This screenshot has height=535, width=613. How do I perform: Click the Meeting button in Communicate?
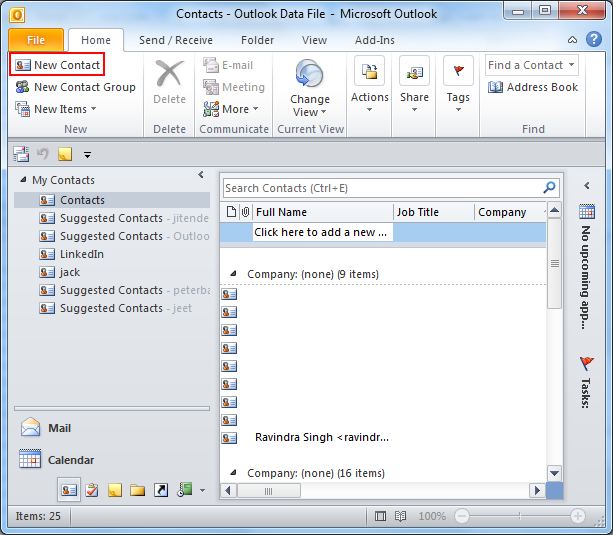pyautogui.click(x=234, y=87)
